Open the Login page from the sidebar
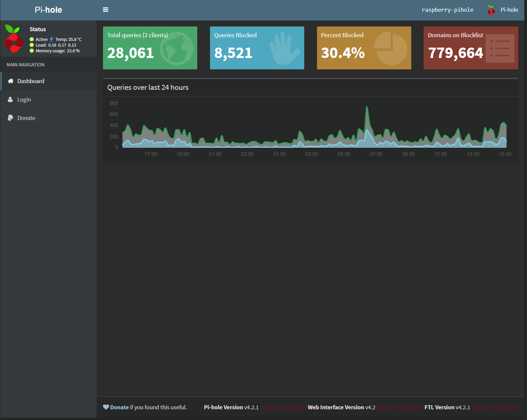The height and width of the screenshot is (420, 527). [x=49, y=100]
